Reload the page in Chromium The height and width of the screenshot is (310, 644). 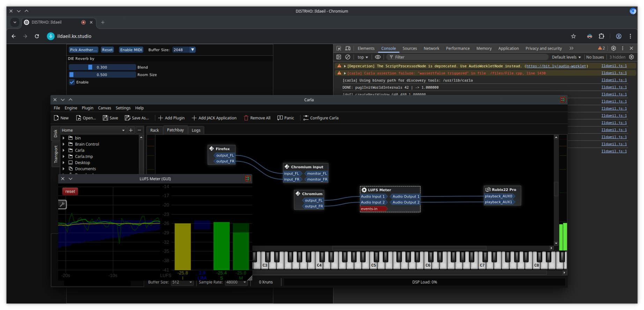tap(37, 36)
